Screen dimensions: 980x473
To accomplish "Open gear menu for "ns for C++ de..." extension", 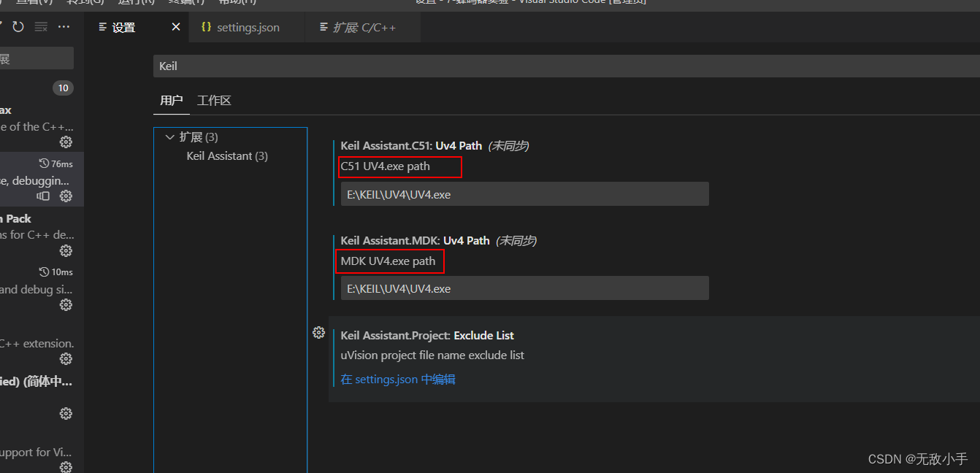I will (66, 250).
